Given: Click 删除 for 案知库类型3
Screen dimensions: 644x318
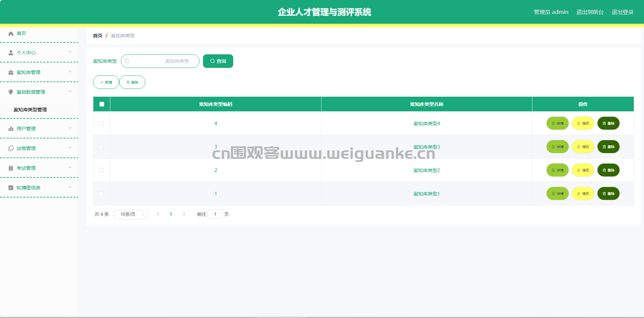Looking at the screenshot, I should pos(608,147).
